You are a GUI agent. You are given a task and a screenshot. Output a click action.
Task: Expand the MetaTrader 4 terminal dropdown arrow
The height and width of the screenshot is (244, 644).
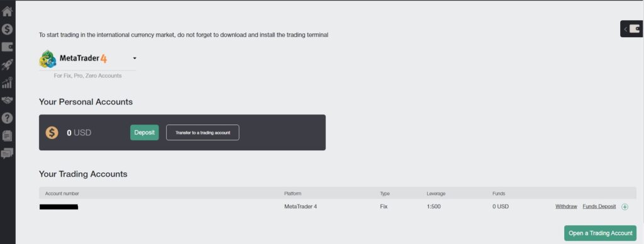point(135,58)
